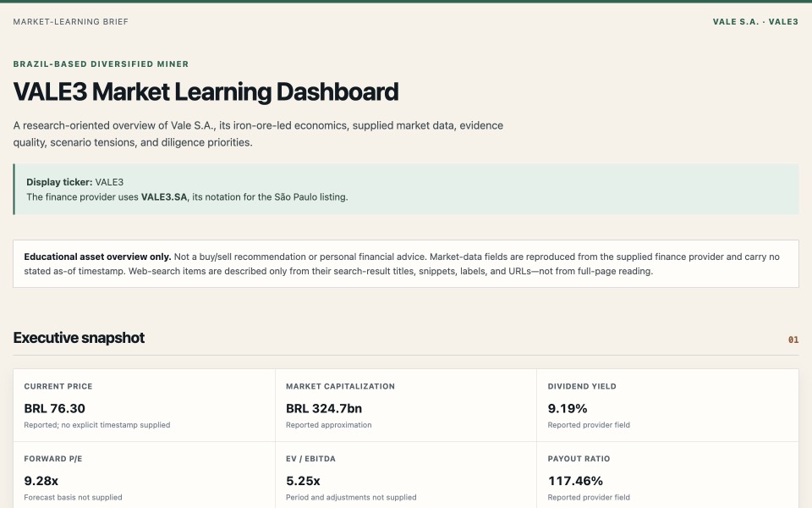Click 'Period and adjustments not supplied' note
Image resolution: width=812 pixels, height=508 pixels.
pyautogui.click(x=351, y=498)
